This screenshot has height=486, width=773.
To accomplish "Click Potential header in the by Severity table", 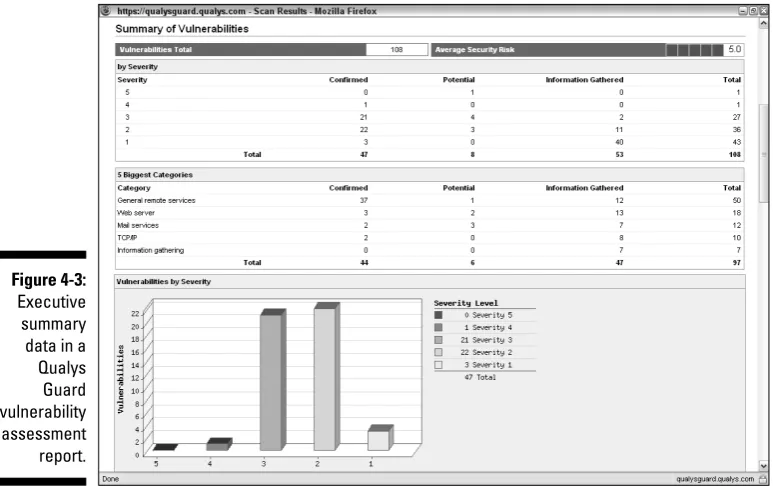I will 458,79.
